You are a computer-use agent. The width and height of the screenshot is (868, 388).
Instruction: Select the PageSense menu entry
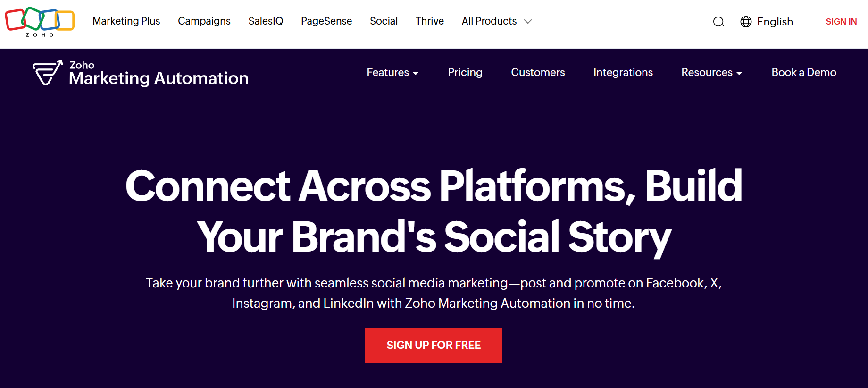pyautogui.click(x=326, y=21)
